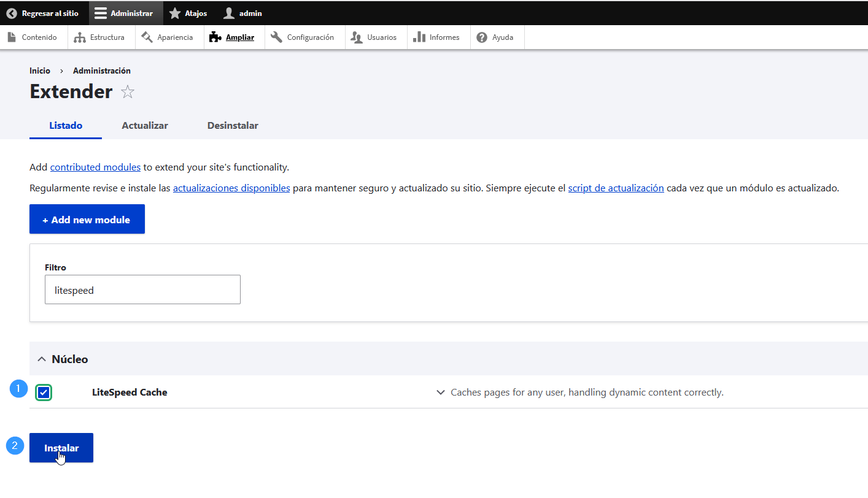Click the hamburger icon beside Administrar
Image resolution: width=868 pixels, height=498 pixels.
coord(101,13)
